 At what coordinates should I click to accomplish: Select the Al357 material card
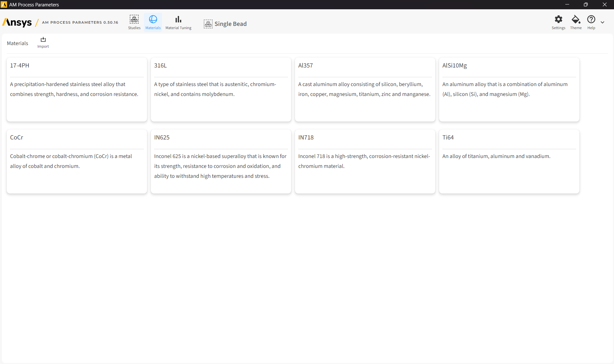(365, 90)
